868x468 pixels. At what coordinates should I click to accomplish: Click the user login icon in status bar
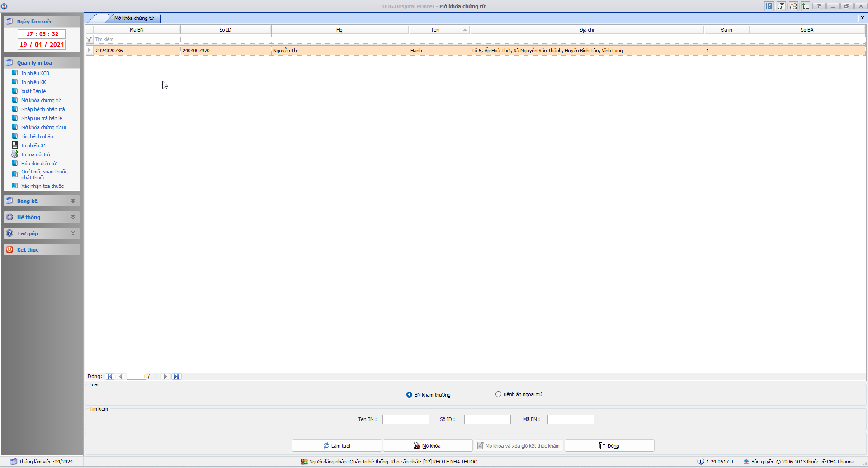click(x=304, y=462)
